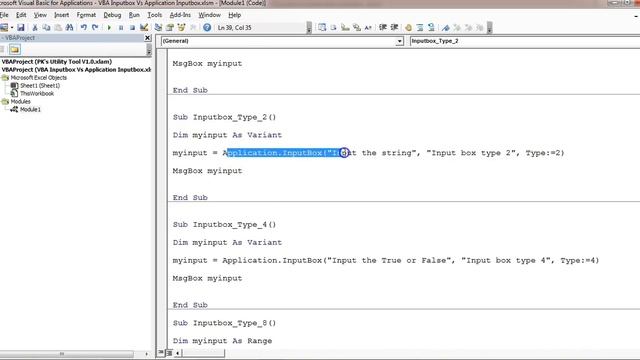Image resolution: width=640 pixels, height=360 pixels.
Task: Open the Run menu
Action: pyautogui.click(x=134, y=15)
